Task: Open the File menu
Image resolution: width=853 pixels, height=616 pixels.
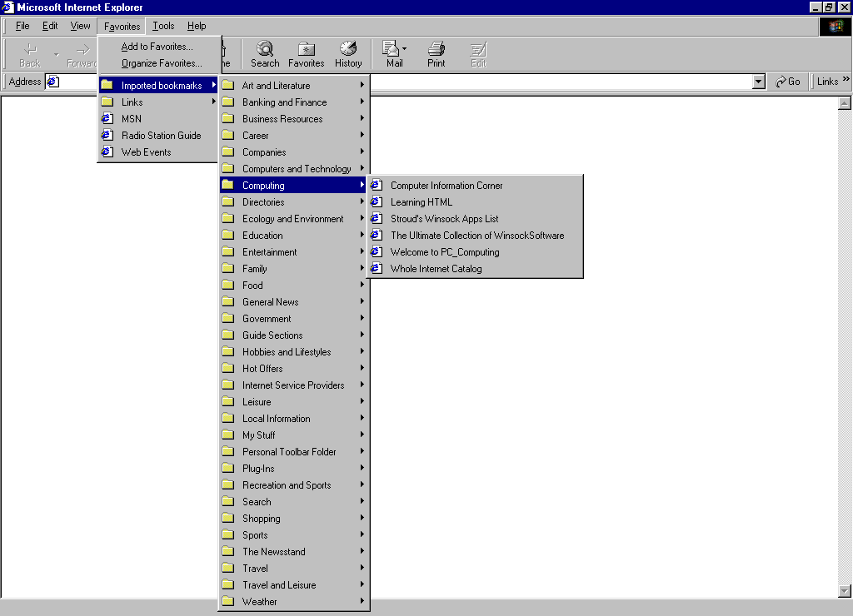Action: pyautogui.click(x=22, y=26)
